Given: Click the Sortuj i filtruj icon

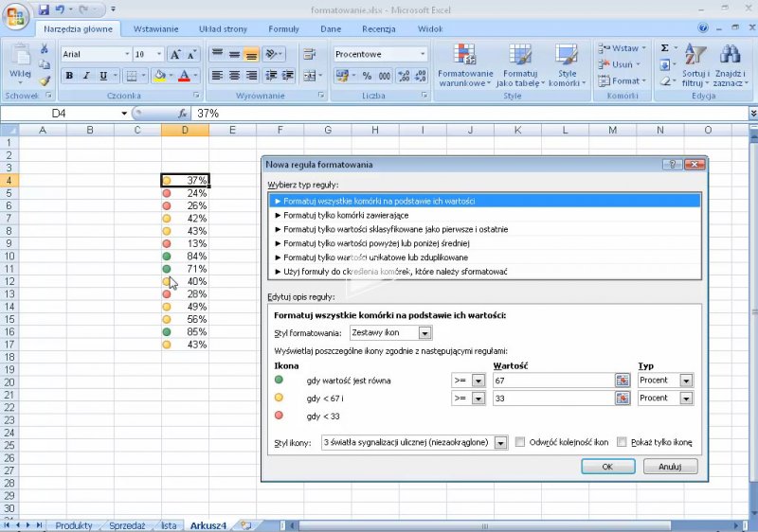Looking at the screenshot, I should coord(695,64).
